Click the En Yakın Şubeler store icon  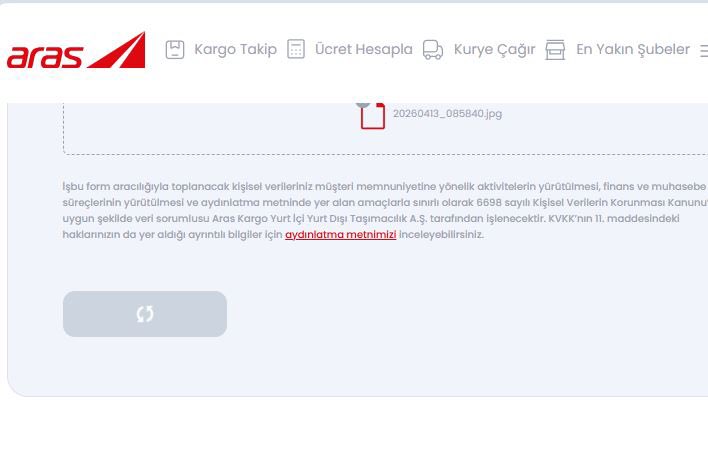click(x=555, y=50)
